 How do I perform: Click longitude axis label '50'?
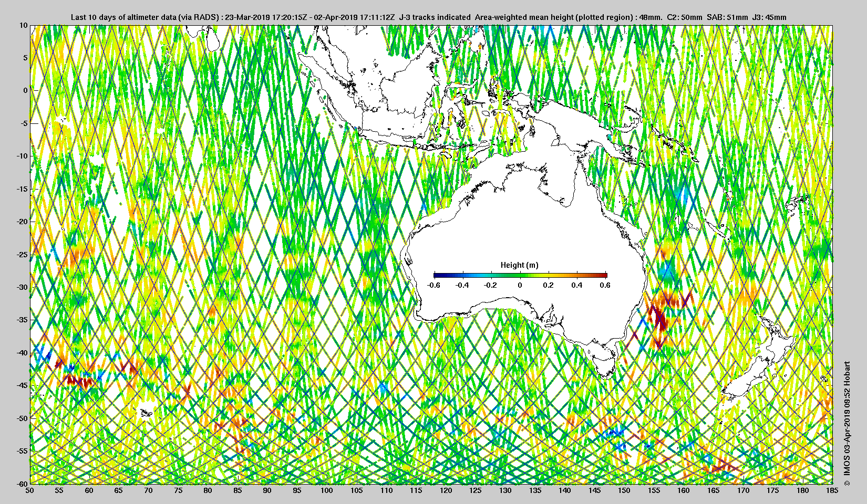point(30,490)
